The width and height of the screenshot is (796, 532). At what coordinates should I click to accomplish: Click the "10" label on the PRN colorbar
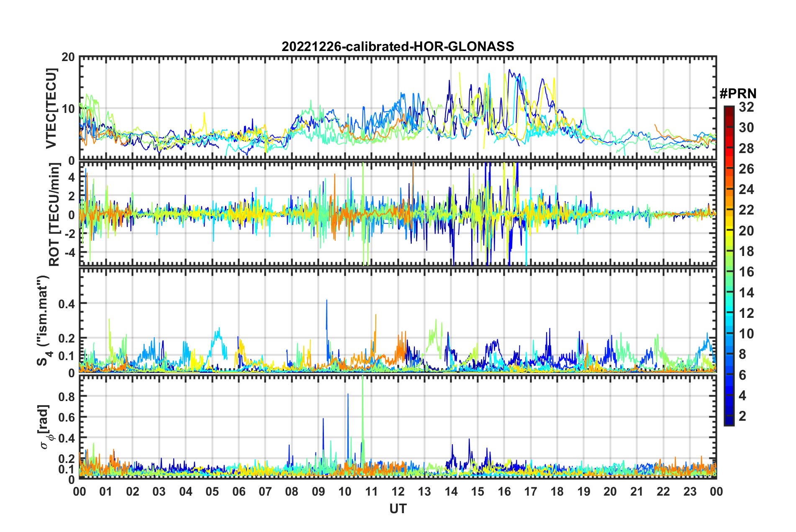[x=747, y=334]
